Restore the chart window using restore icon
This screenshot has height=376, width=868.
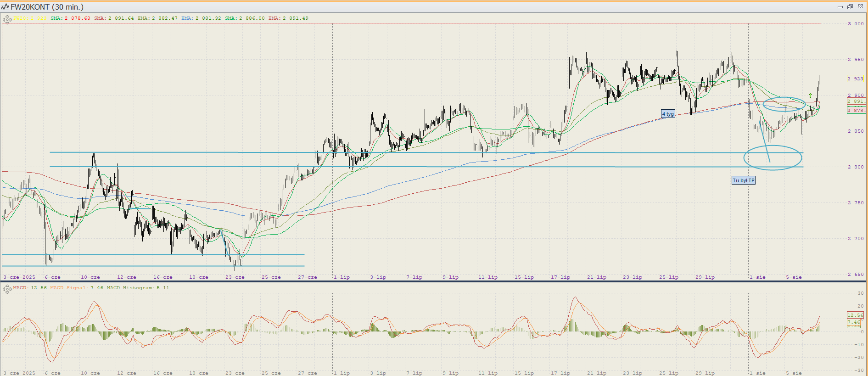coord(850,7)
